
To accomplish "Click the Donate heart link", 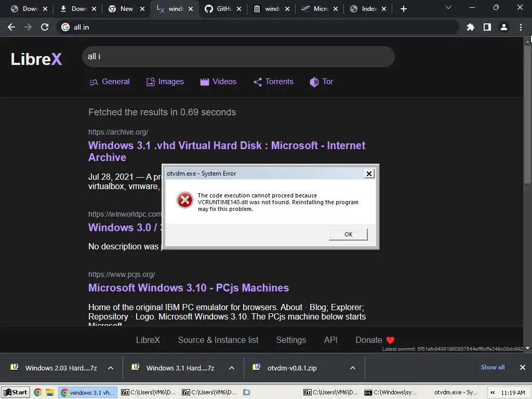I will coord(375,340).
